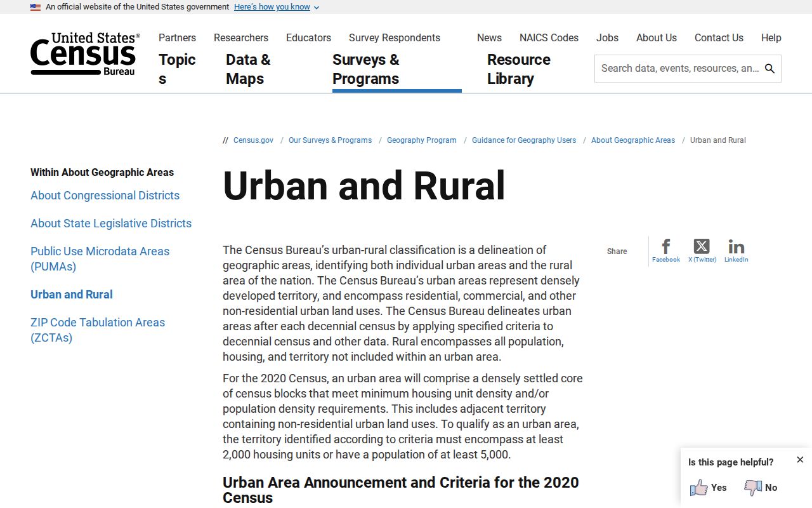The height and width of the screenshot is (508, 812).
Task: Open About Congressional Districts sidebar link
Action: (105, 196)
